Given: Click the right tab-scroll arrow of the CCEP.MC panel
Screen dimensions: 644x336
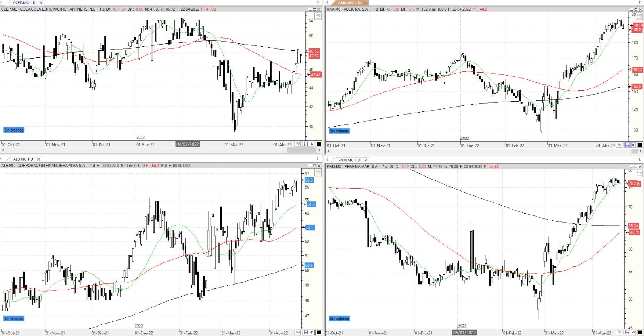Looking at the screenshot, I should (319, 3).
